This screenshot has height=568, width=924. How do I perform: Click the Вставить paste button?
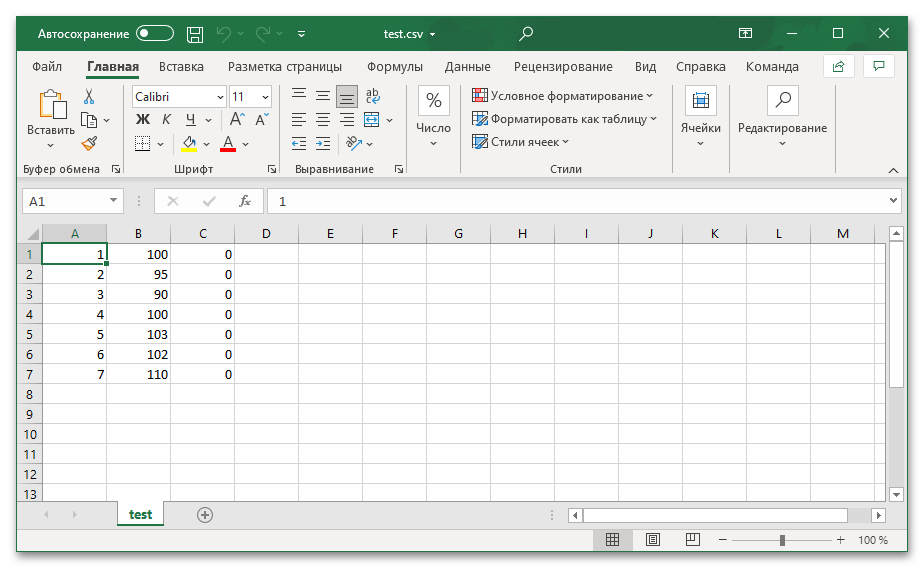50,112
